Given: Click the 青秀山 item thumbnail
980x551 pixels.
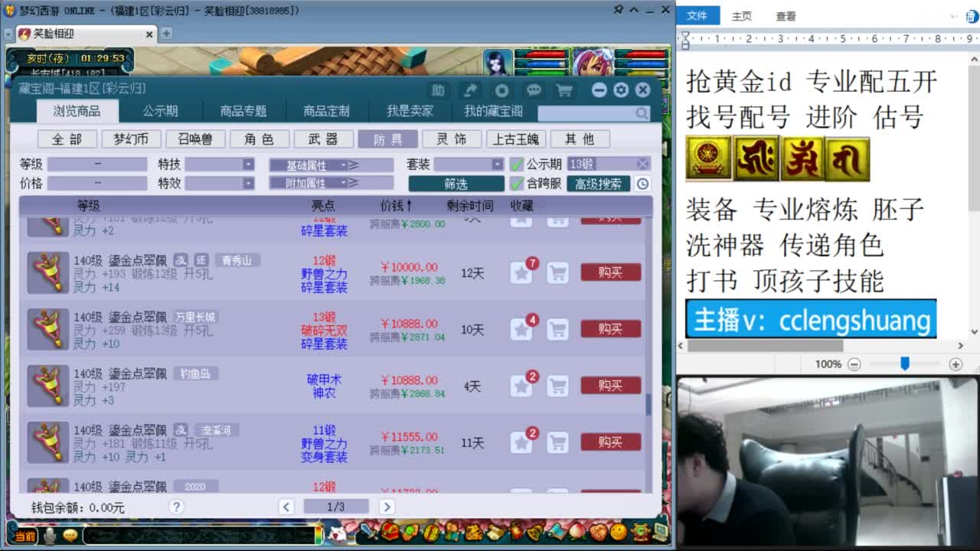Looking at the screenshot, I should [48, 273].
